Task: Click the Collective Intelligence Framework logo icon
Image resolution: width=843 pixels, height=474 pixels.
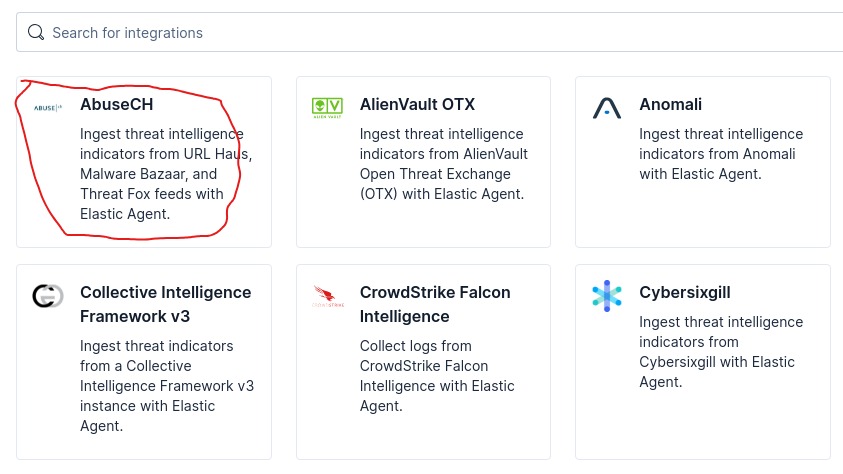Action: [48, 296]
